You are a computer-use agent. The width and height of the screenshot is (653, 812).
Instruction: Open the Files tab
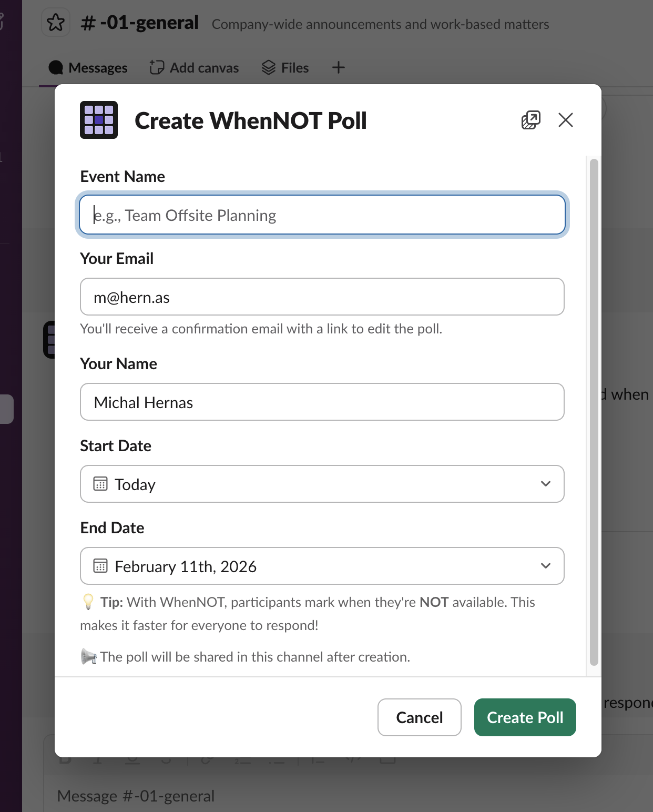coord(294,68)
